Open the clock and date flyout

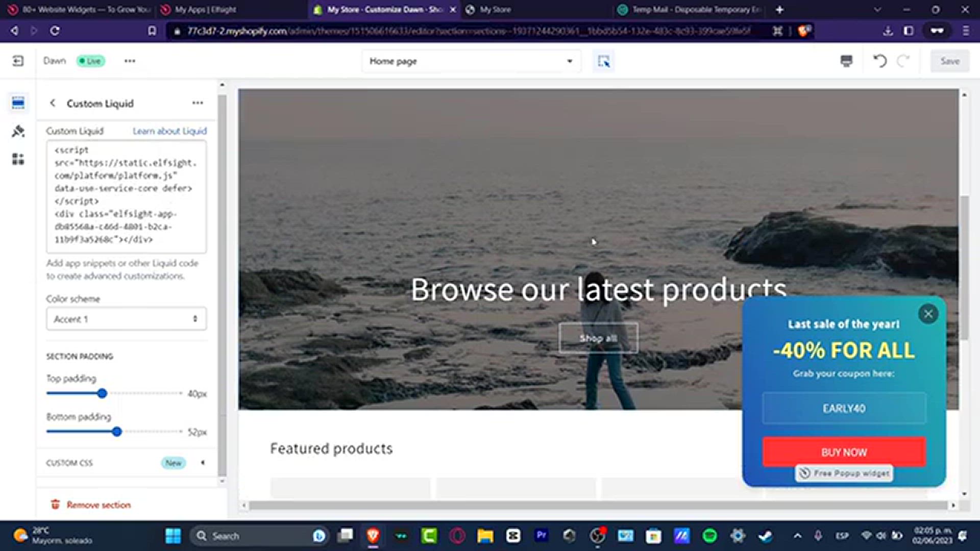(932, 536)
